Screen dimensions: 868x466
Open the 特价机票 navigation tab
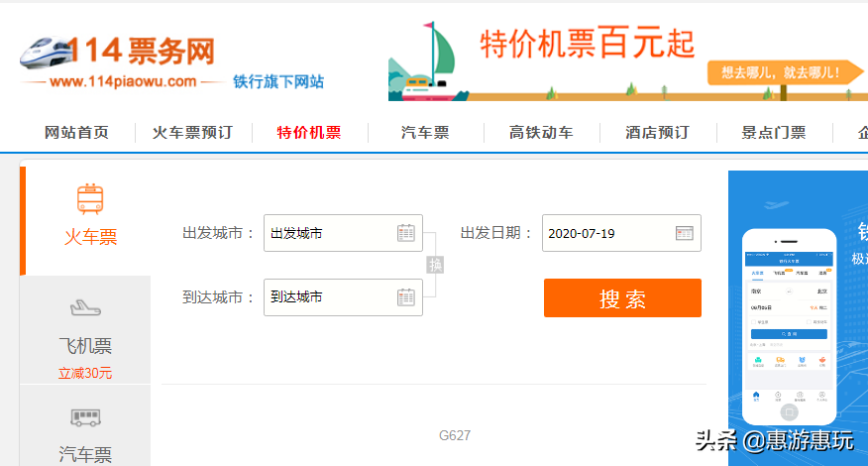[x=308, y=133]
